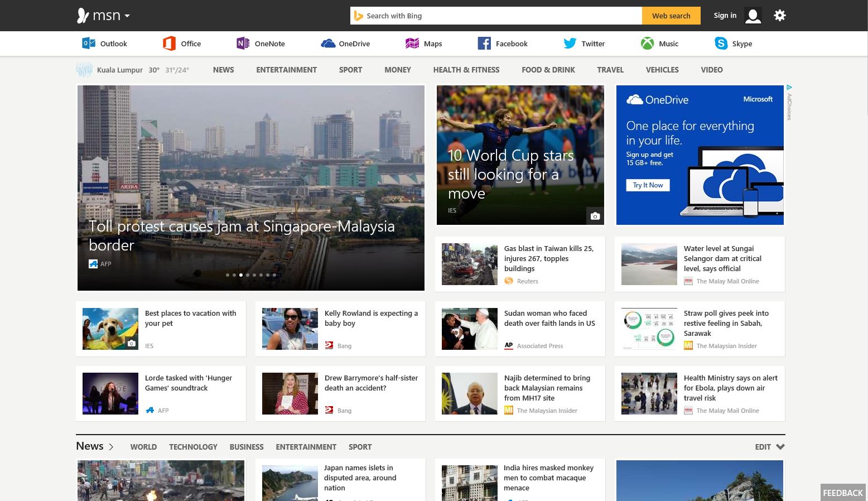Open the Twitter bird shortcut icon

[x=570, y=43]
